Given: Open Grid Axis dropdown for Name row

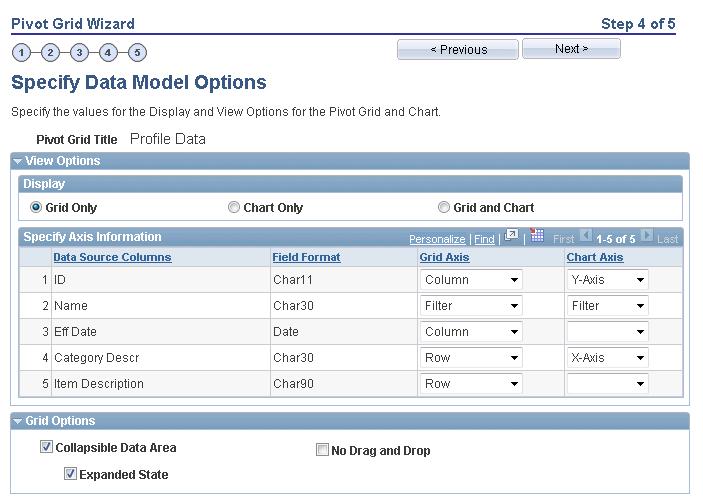Looking at the screenshot, I should pyautogui.click(x=471, y=306).
